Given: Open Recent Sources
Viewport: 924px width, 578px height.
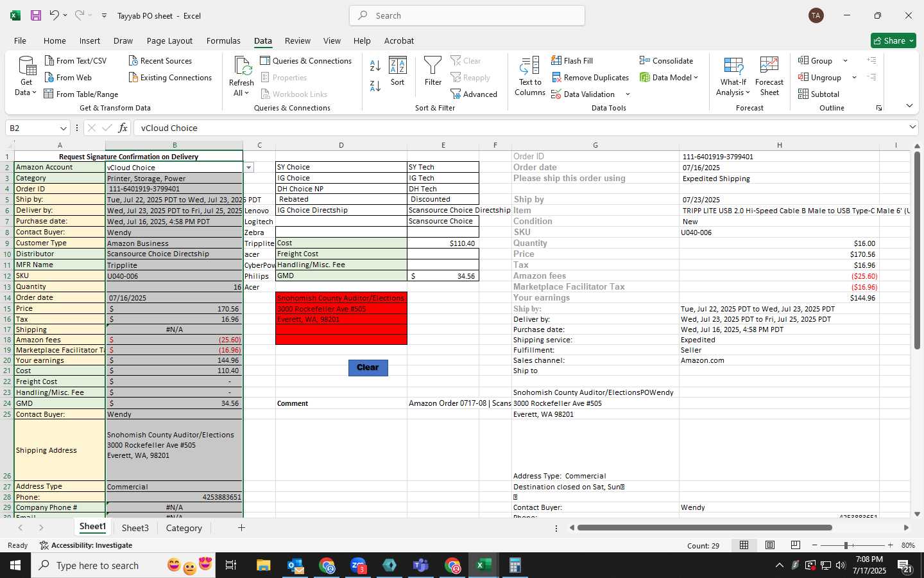Looking at the screenshot, I should [x=160, y=60].
